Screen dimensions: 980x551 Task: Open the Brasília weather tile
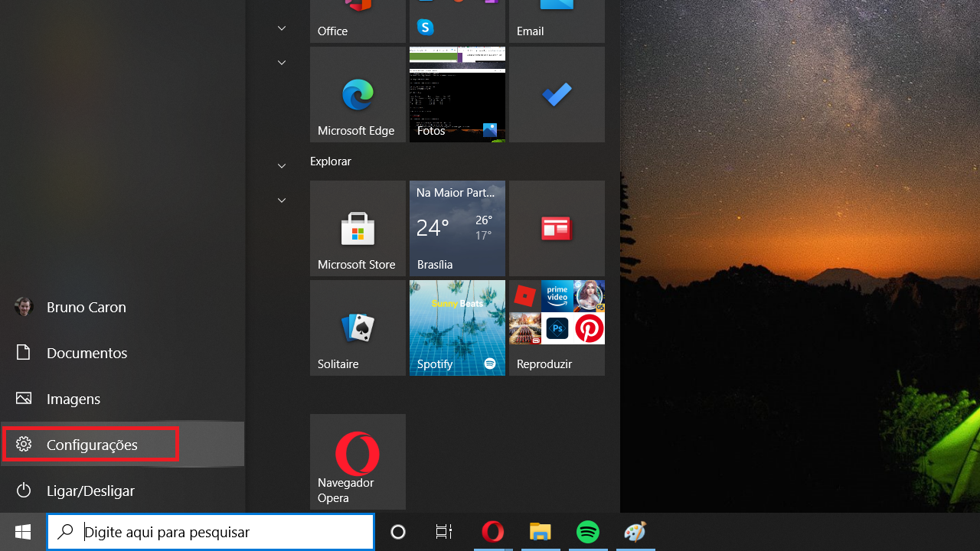tap(457, 228)
